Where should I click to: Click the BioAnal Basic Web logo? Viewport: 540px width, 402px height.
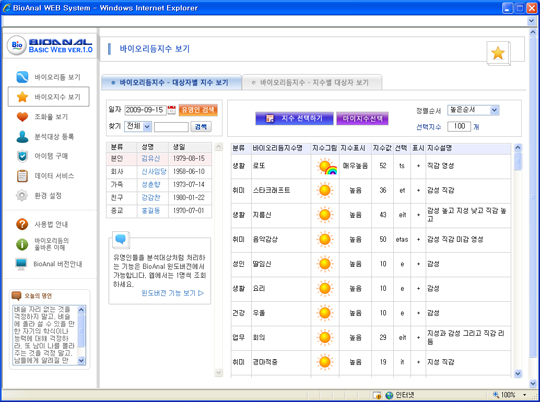50,46
